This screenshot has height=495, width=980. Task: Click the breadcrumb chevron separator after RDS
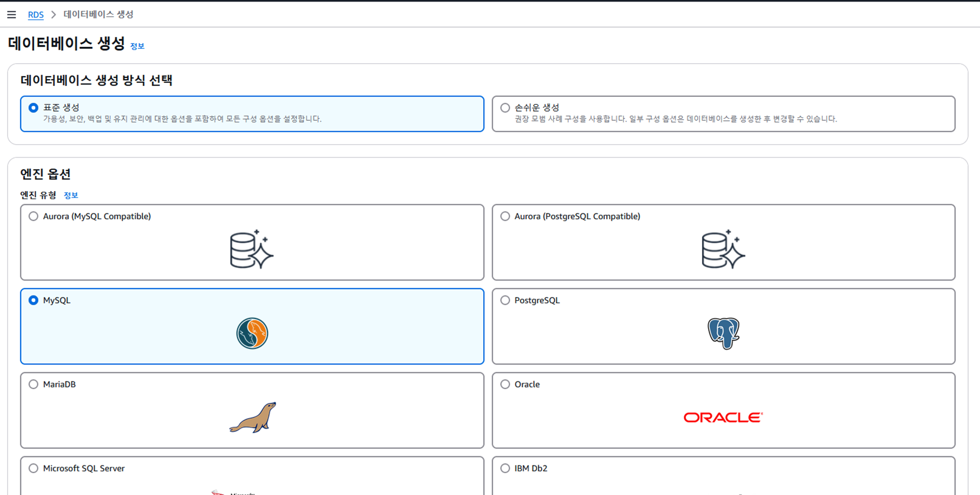click(53, 15)
